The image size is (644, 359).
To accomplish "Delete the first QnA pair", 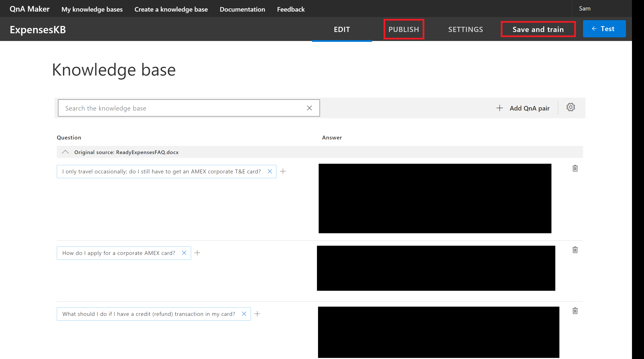I will click(575, 168).
